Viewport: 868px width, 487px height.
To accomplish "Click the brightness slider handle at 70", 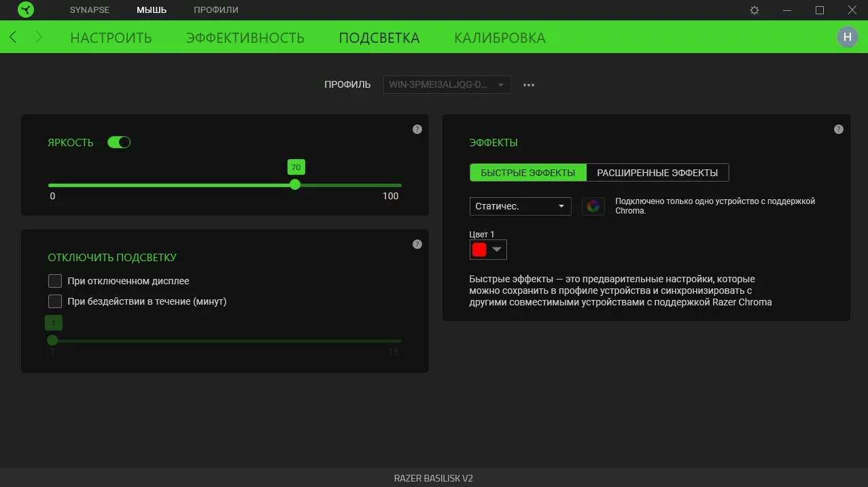I will [x=295, y=184].
